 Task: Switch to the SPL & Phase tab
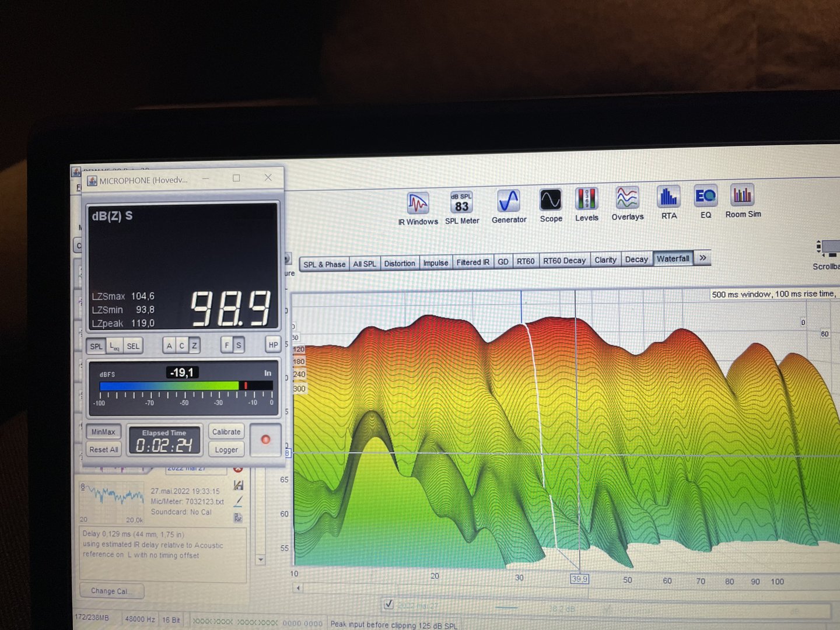324,264
